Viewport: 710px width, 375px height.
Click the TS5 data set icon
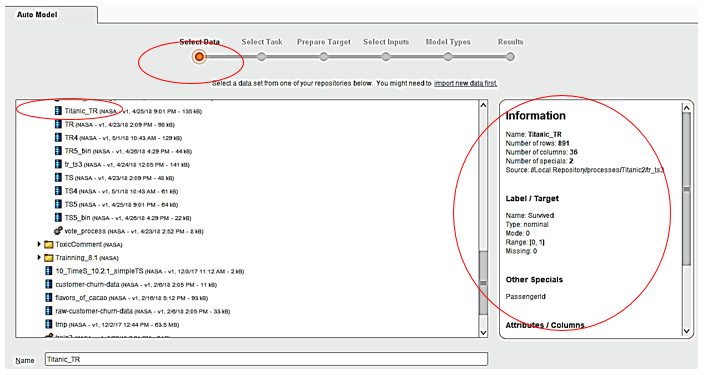coord(58,204)
